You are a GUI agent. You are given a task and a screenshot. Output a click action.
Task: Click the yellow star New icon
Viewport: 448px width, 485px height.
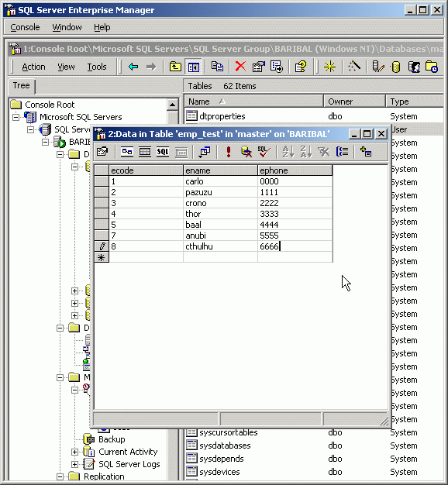pos(330,67)
